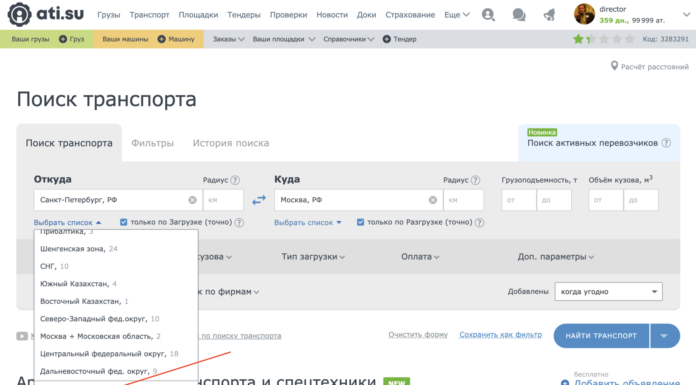Select the Поиск транспорта tab

click(x=69, y=143)
